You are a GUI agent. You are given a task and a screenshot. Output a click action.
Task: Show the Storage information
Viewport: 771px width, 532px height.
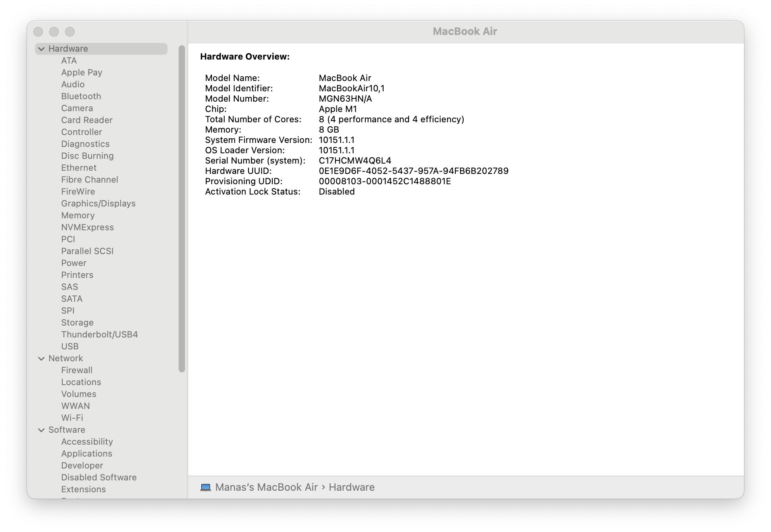click(77, 323)
